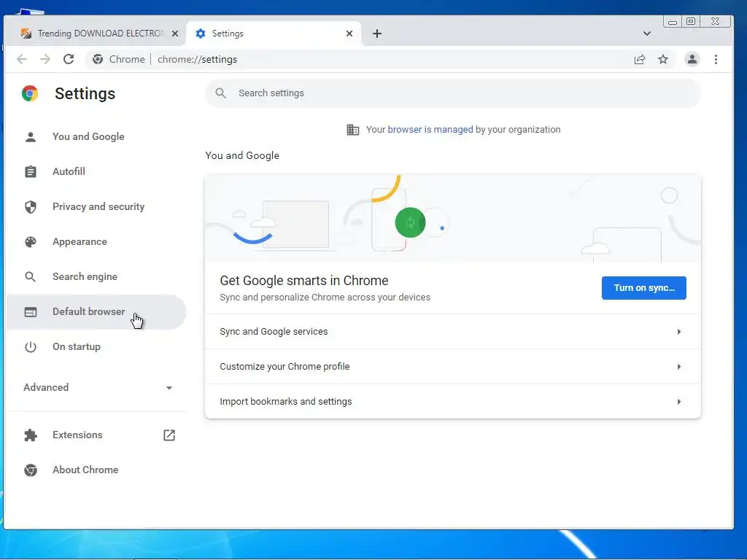
Task: Click the Appearance palette icon
Action: tap(31, 242)
